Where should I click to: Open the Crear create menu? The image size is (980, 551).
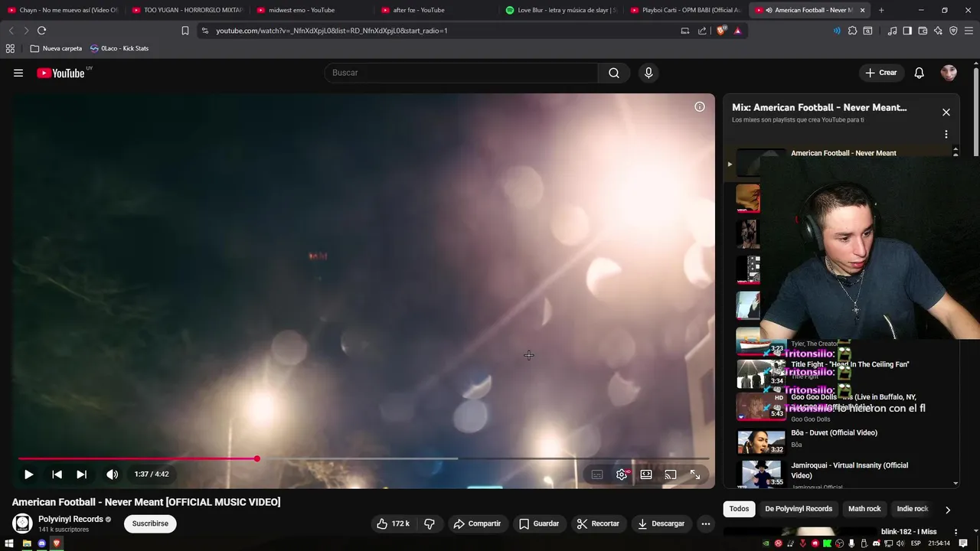point(880,73)
